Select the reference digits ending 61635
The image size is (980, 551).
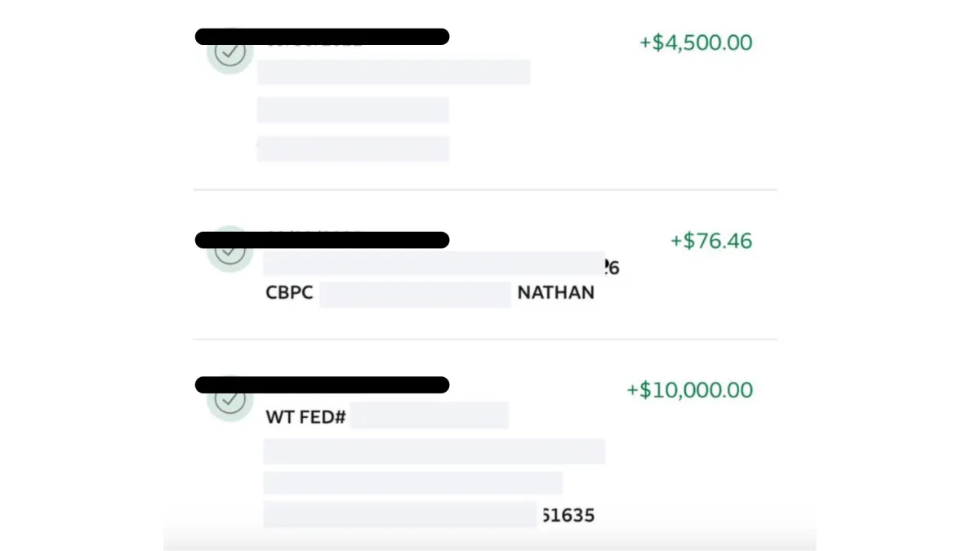pyautogui.click(x=568, y=515)
